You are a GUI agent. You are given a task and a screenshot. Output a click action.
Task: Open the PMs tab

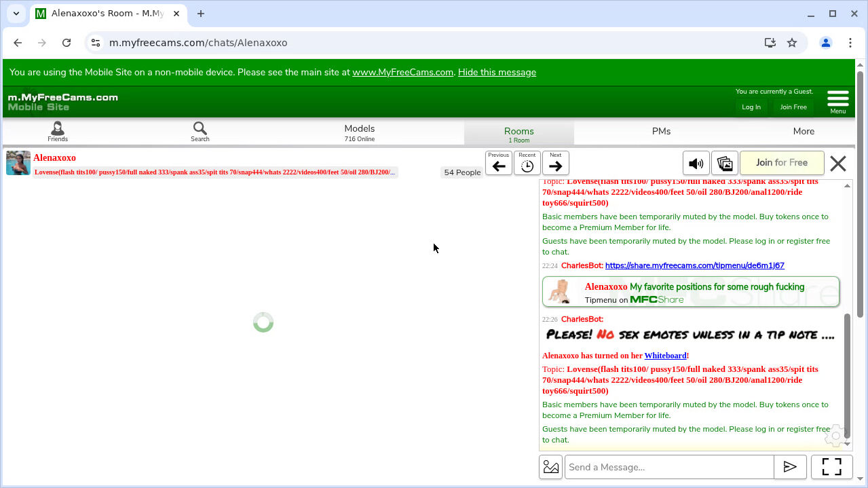tap(661, 132)
